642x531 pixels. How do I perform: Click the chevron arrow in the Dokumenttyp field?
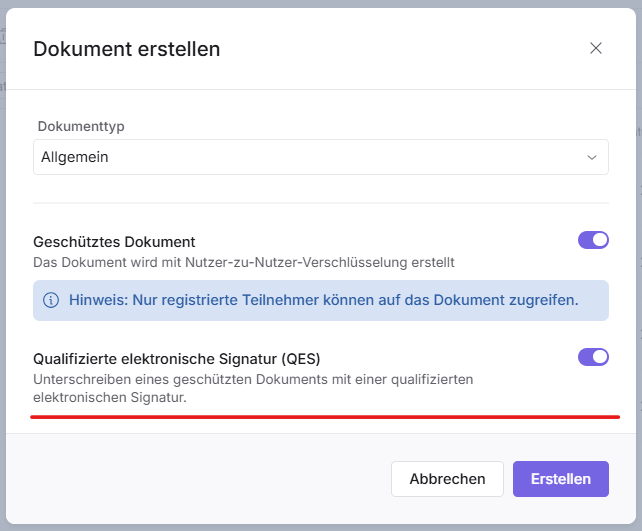(x=592, y=157)
